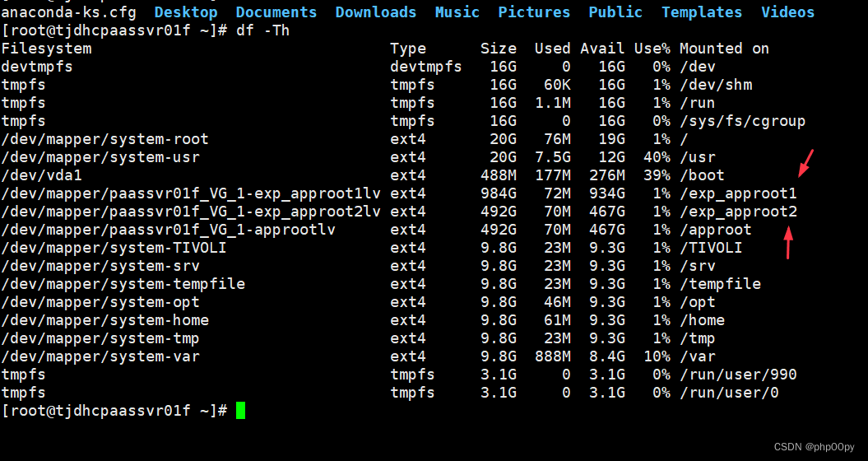Viewport: 868px width, 461px height.
Task: Click the Downloads directory name
Action: pyautogui.click(x=375, y=12)
